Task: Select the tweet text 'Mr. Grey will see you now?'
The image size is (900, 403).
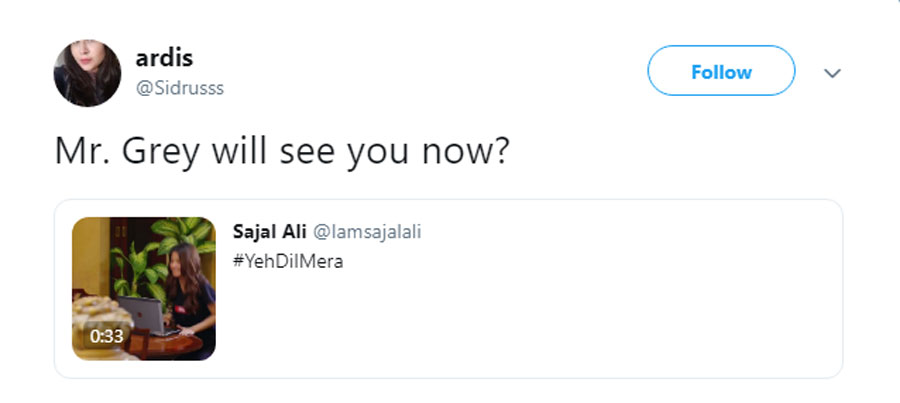Action: pos(282,151)
